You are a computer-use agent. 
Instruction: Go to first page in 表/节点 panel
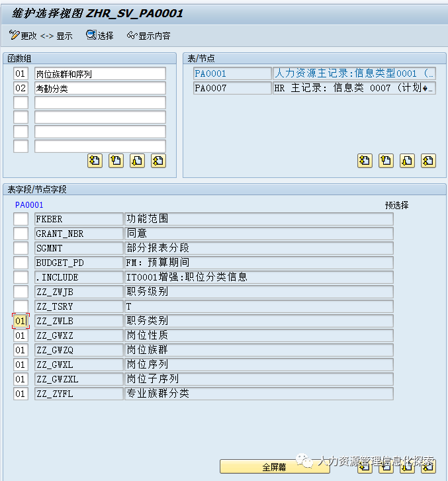click(x=365, y=161)
